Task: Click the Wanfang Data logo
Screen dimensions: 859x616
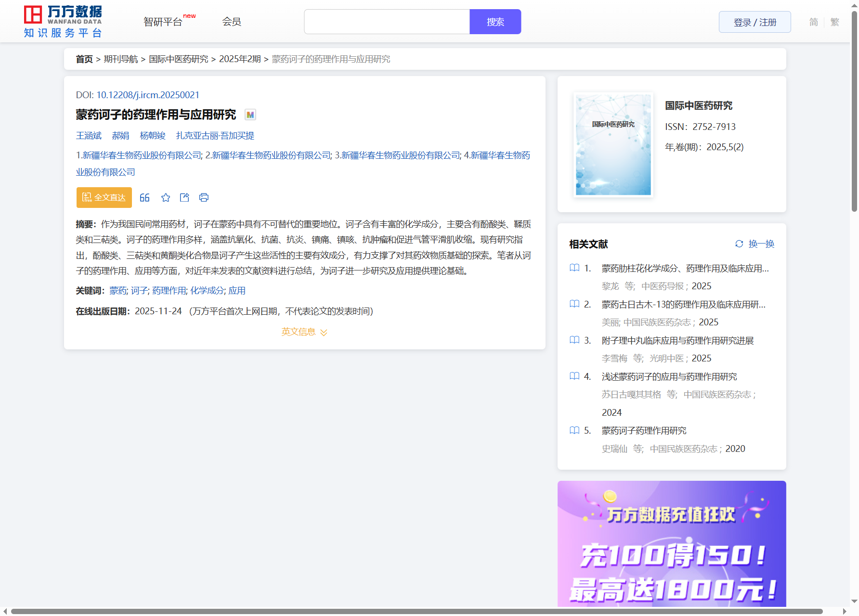Action: (63, 22)
